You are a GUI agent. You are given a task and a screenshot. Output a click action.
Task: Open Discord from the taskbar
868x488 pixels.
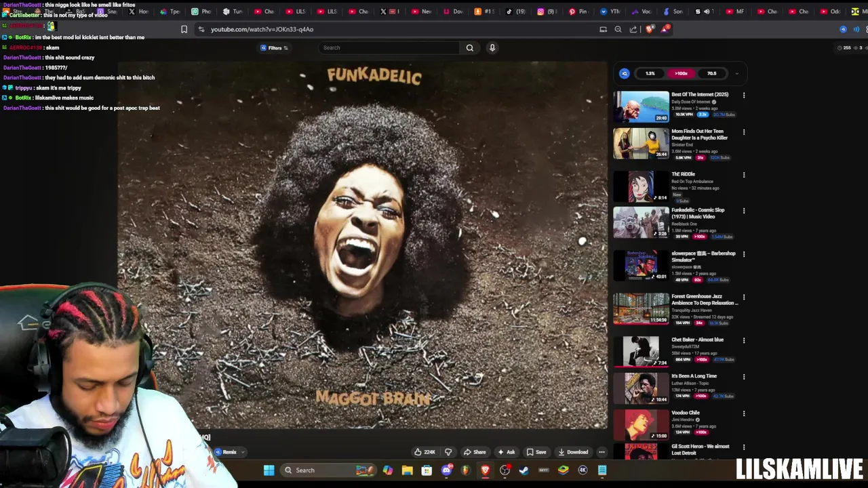point(446,470)
